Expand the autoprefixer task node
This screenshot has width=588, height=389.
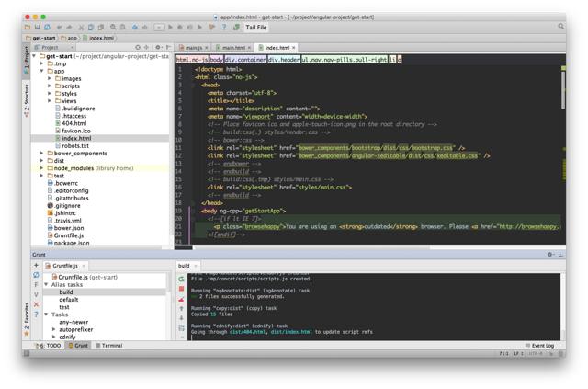(54, 329)
